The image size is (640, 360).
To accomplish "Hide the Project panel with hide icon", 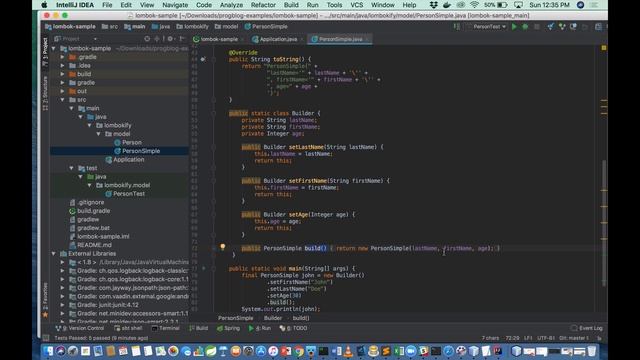I will (182, 39).
